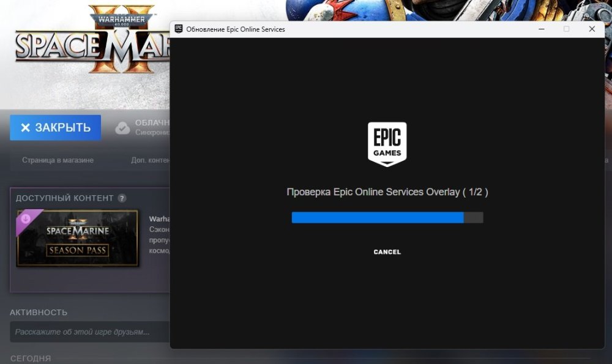Minimize the Epic Online Services window

pos(541,29)
